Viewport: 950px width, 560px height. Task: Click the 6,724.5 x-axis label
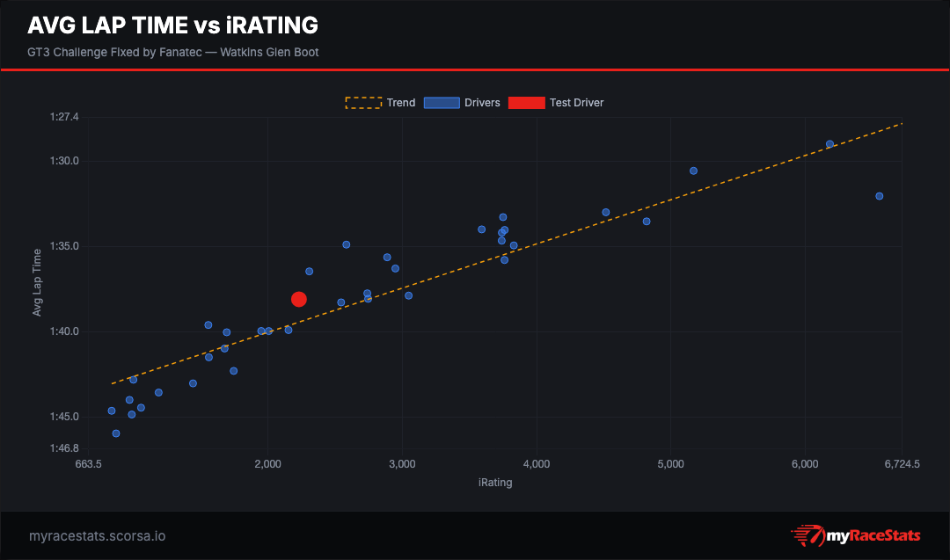[902, 464]
